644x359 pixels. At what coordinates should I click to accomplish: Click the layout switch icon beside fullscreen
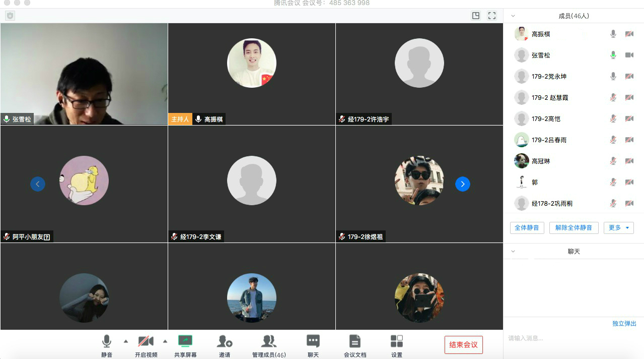tap(476, 16)
